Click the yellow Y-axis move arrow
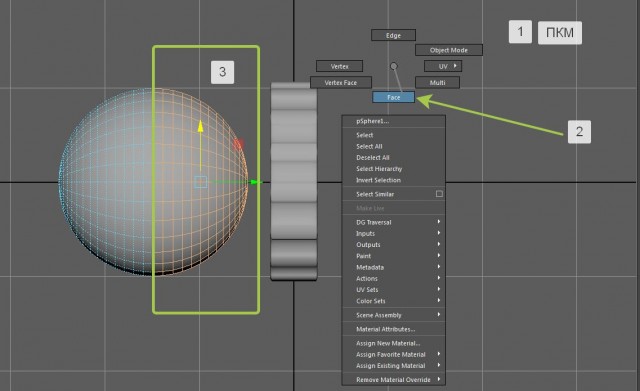This screenshot has height=391, width=640. [200, 127]
